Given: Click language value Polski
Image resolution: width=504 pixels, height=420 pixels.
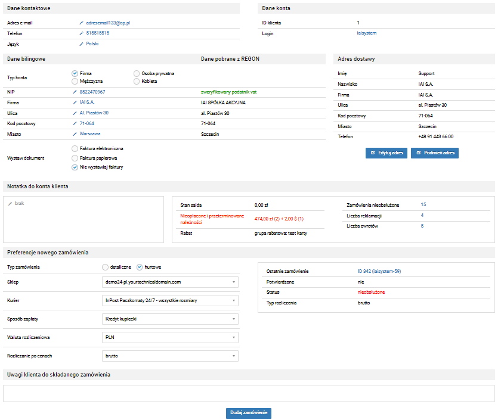Looking at the screenshot, I should [92, 43].
